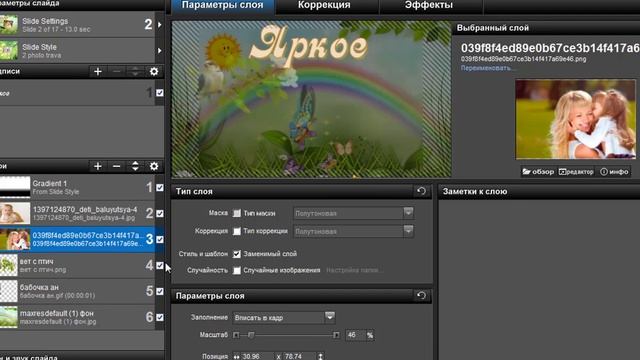The height and width of the screenshot is (360, 640).
Task: Click the Позиция vertical arrows icon
Action: pos(321,357)
